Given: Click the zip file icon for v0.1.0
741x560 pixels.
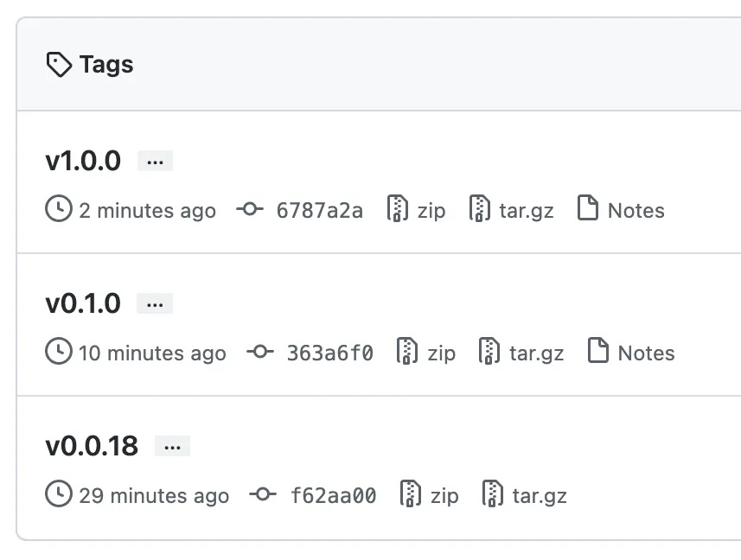Looking at the screenshot, I should pos(407,353).
